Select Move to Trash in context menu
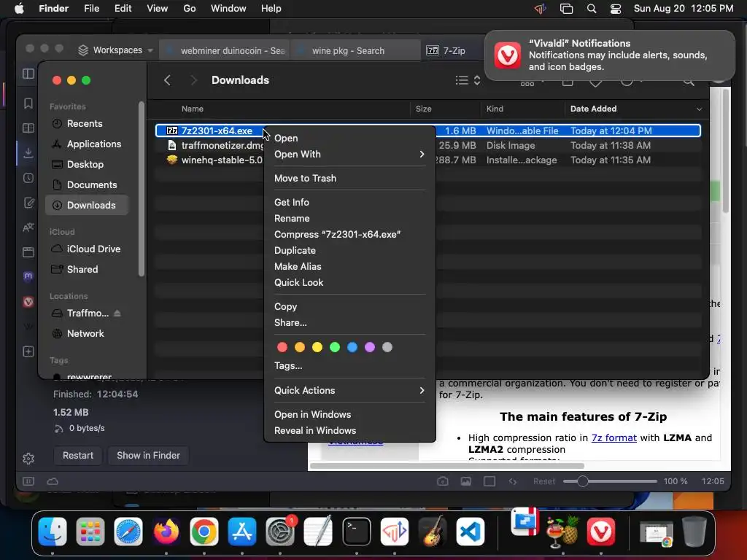747x560 pixels. (349, 178)
